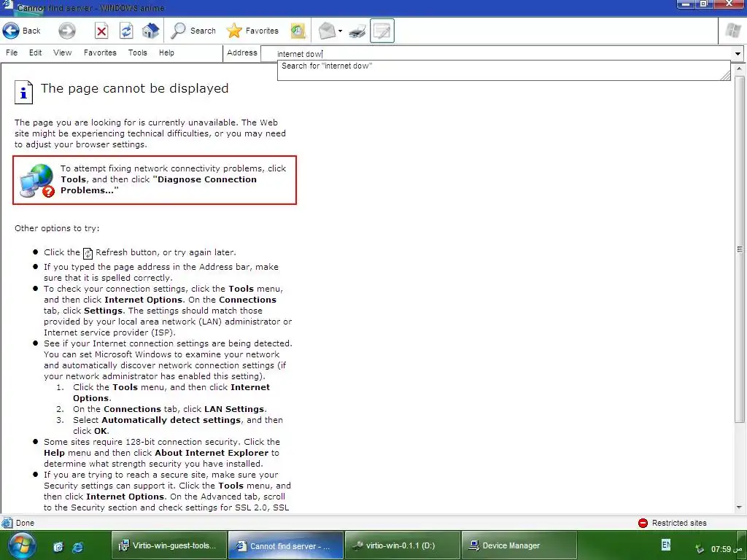Click the Windows flag logo in toolbar
747x560 pixels.
[732, 31]
